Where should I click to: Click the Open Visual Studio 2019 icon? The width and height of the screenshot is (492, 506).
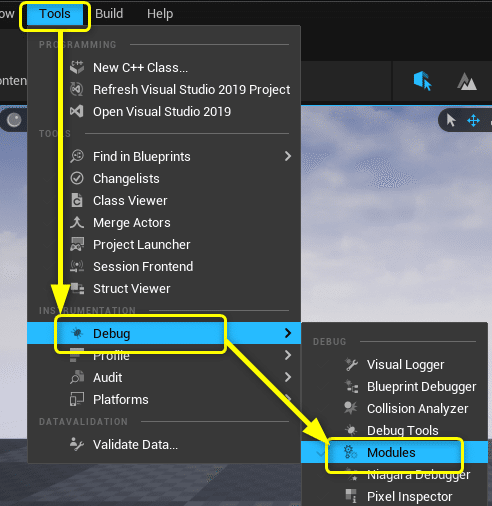point(77,111)
